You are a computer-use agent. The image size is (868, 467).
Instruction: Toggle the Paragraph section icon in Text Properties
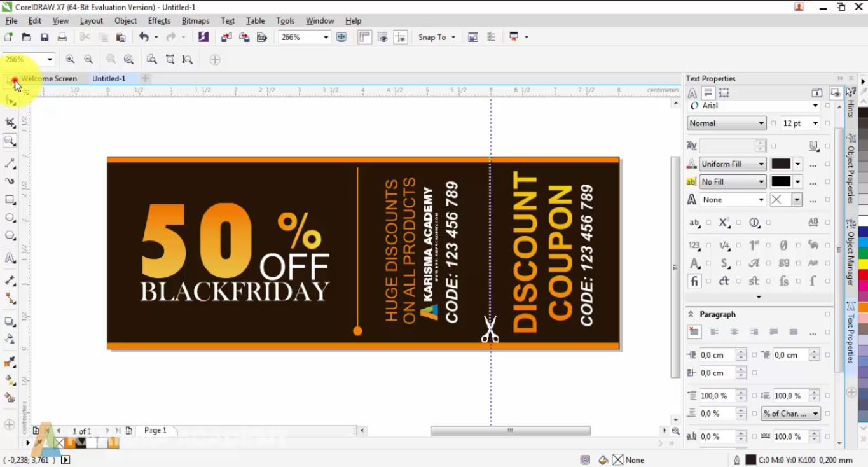click(x=708, y=93)
